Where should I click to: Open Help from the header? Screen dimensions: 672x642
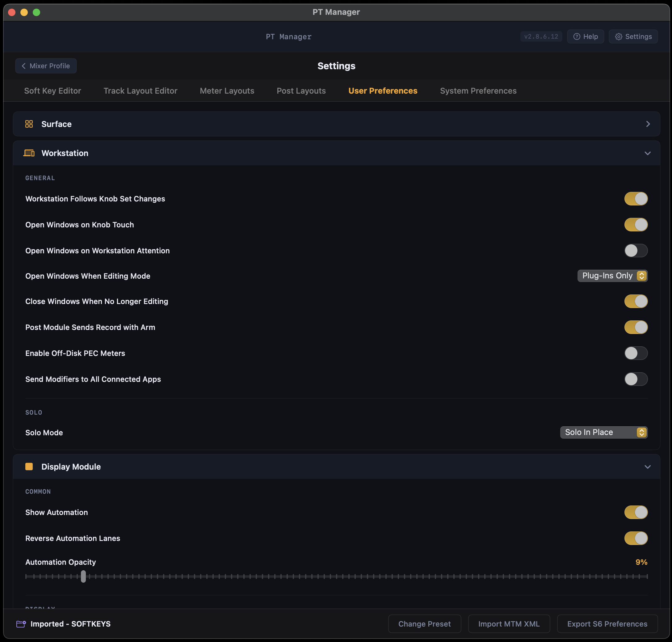586,37
